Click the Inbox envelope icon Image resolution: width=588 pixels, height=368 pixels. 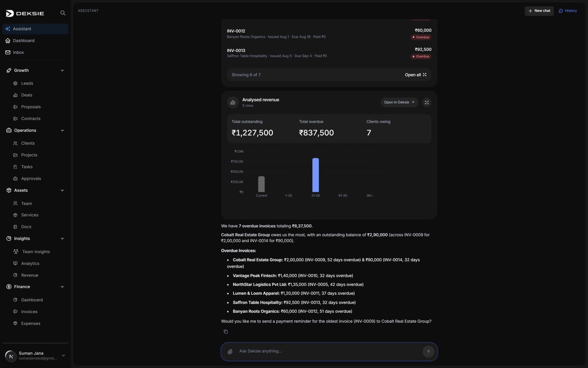(8, 52)
